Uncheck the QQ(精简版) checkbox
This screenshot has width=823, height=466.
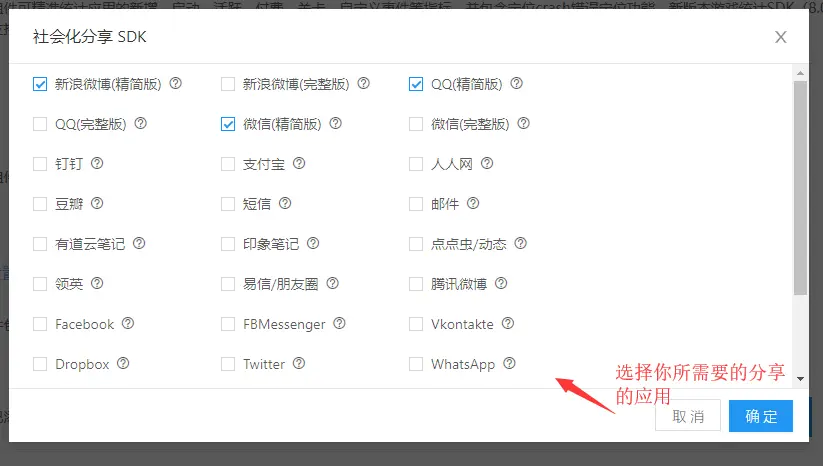click(416, 84)
